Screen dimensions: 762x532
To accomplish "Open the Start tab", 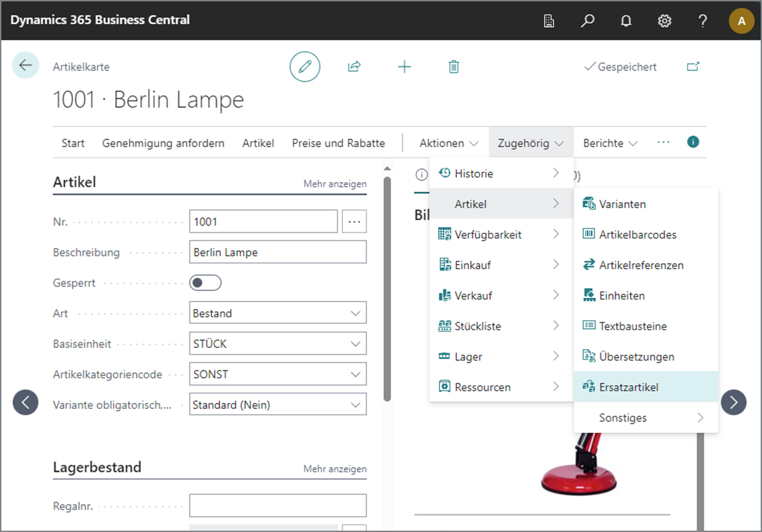I will click(73, 144).
